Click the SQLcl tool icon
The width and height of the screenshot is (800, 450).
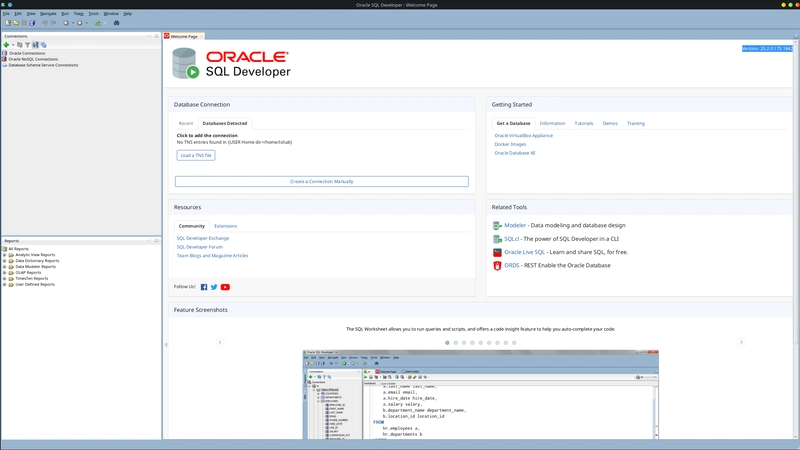point(497,239)
